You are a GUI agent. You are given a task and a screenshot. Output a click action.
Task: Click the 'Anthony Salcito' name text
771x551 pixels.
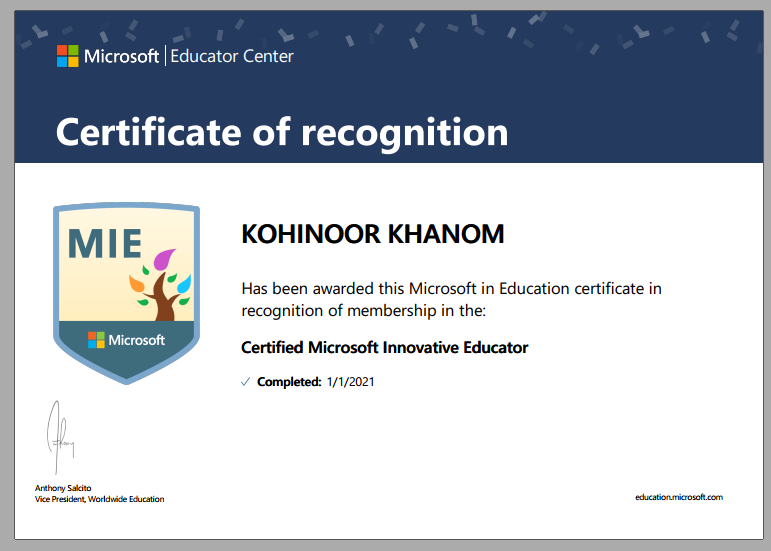coord(63,488)
